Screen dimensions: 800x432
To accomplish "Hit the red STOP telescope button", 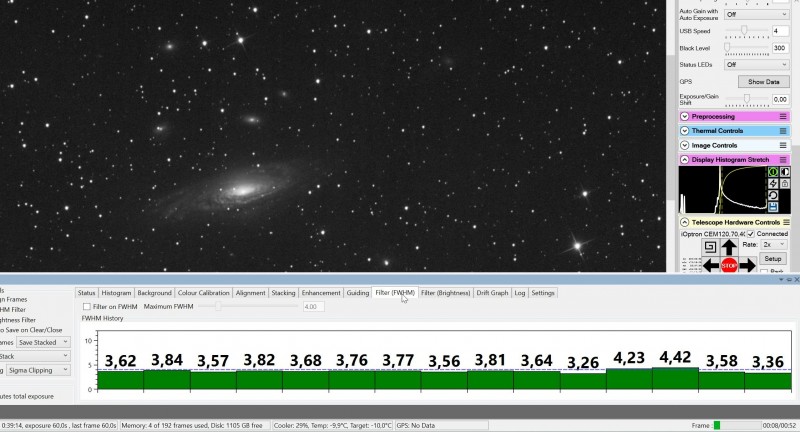I will click(x=729, y=266).
